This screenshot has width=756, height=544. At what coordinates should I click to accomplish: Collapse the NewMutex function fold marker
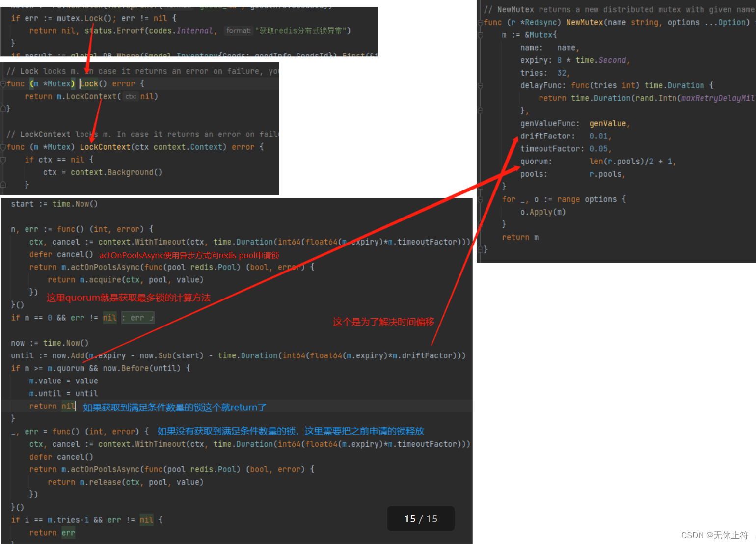(x=481, y=23)
